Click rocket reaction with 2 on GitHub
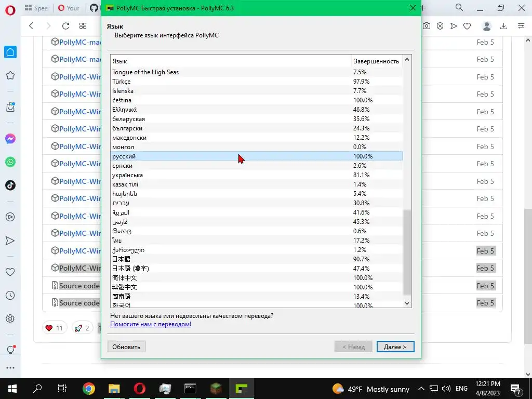Screen dimensions: 532x399 (x=82, y=328)
